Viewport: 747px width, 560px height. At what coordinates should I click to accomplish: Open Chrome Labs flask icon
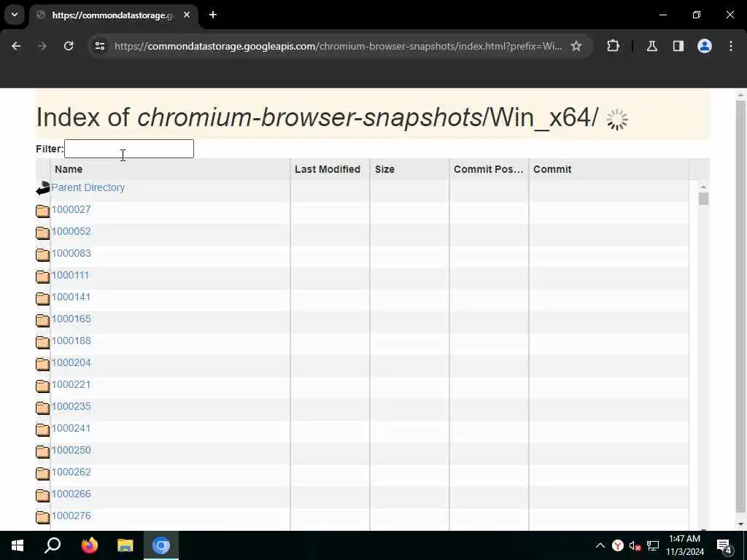pyautogui.click(x=652, y=46)
